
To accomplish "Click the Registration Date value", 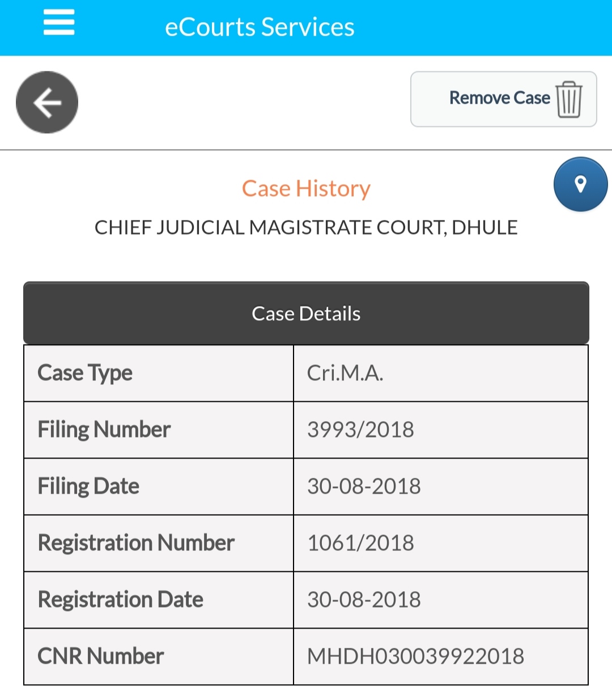I will pos(364,600).
